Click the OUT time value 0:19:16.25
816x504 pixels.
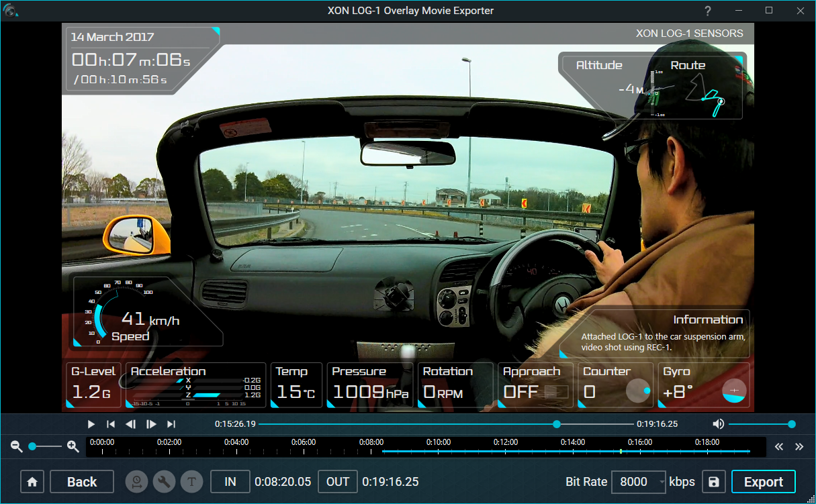390,482
